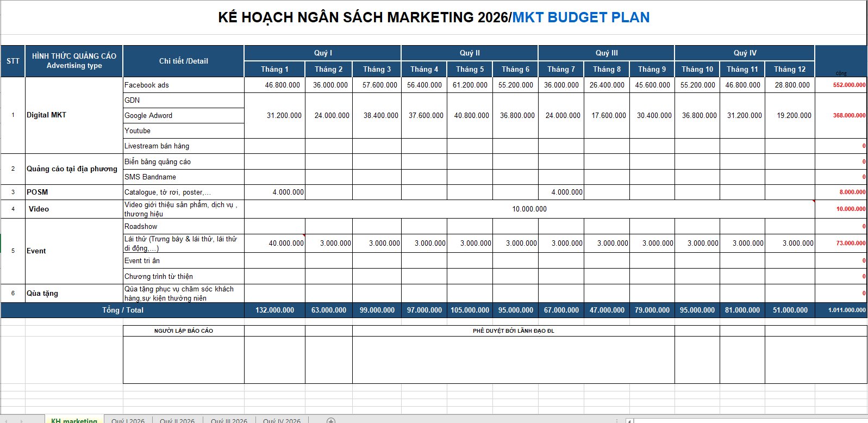Click Facebook ads value 57.600.000 for Tháng 3
This screenshot has width=868, height=423.
(377, 85)
